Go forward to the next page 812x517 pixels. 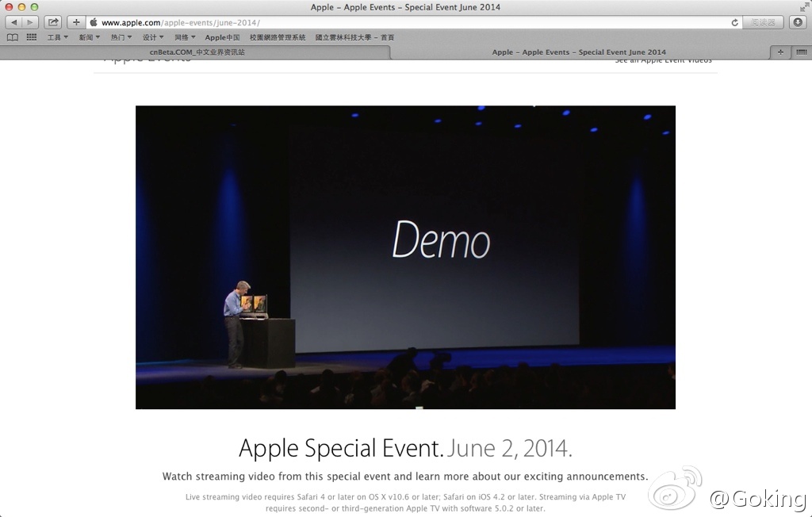(x=30, y=22)
